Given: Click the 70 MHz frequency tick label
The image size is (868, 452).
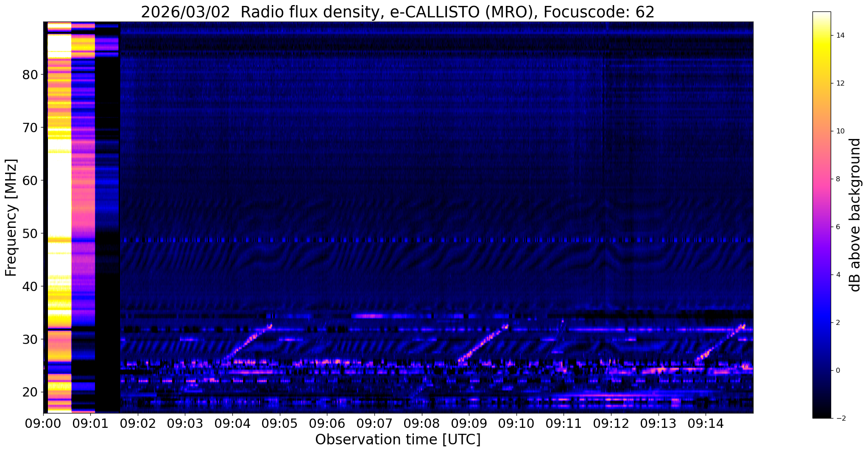Looking at the screenshot, I should [30, 127].
